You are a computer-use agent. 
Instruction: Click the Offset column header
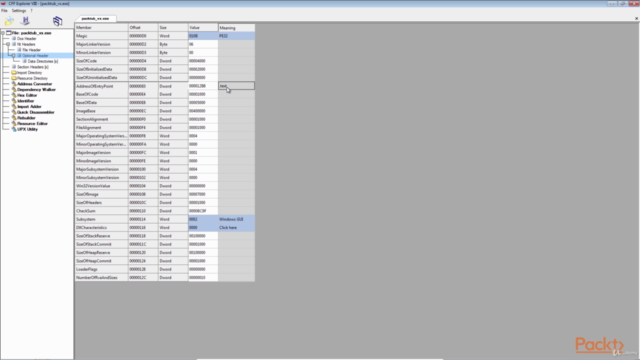tap(143, 27)
